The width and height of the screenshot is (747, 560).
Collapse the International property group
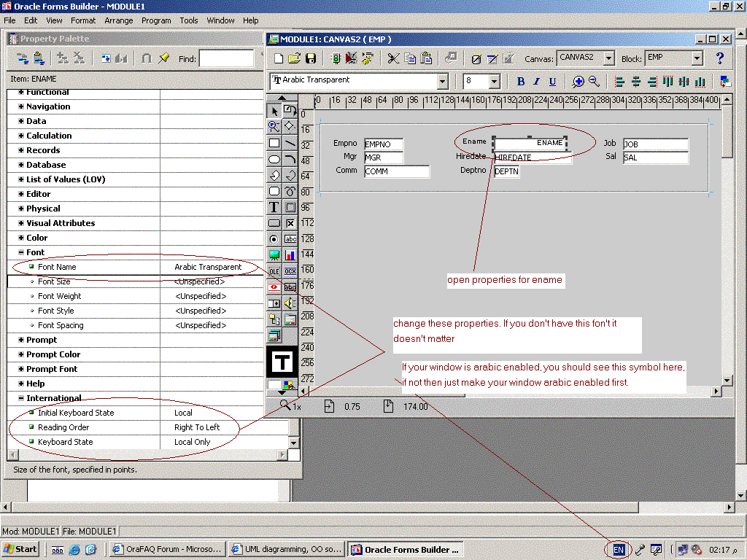(21, 398)
